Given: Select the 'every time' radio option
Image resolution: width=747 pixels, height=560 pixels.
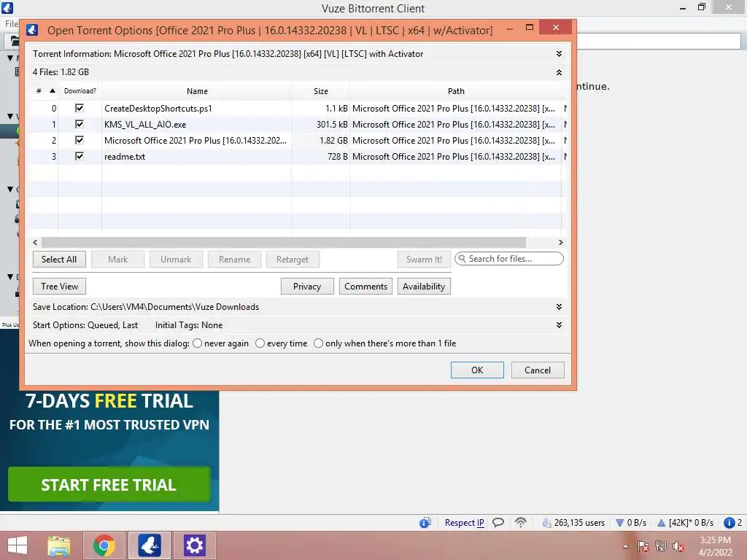Looking at the screenshot, I should (x=260, y=343).
